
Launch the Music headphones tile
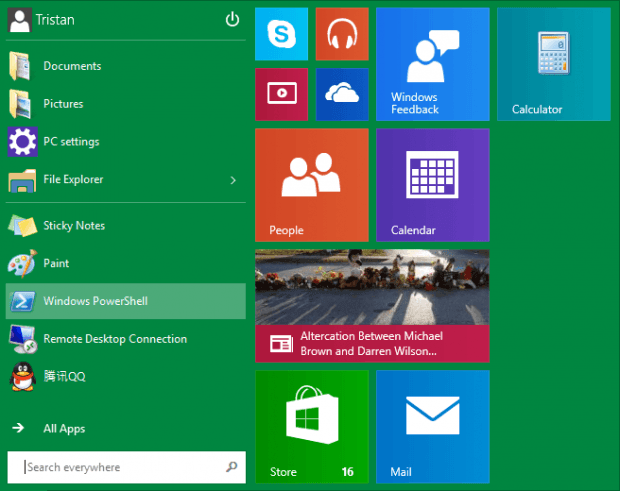pyautogui.click(x=342, y=34)
